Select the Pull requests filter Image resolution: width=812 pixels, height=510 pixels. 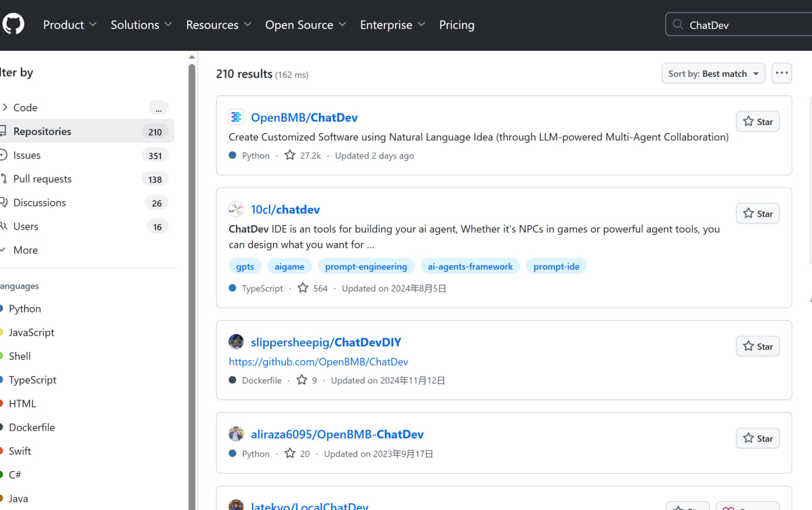pos(86,179)
